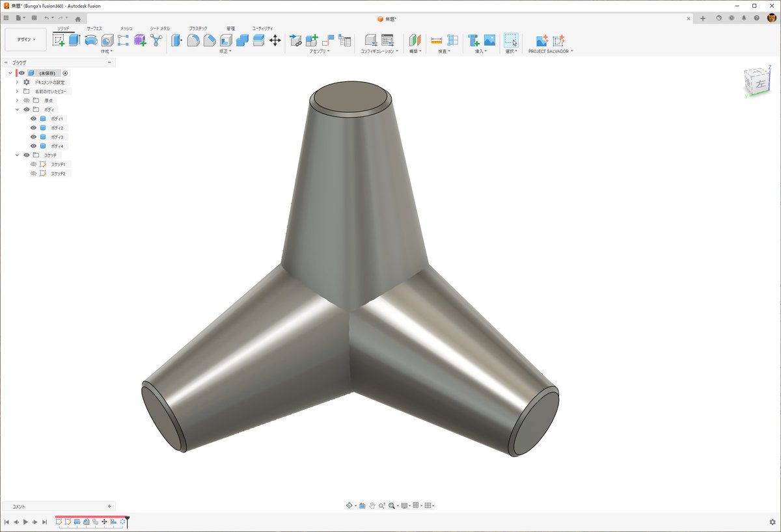Select the Move/Copy tool icon
The image size is (781, 532).
[x=275, y=40]
